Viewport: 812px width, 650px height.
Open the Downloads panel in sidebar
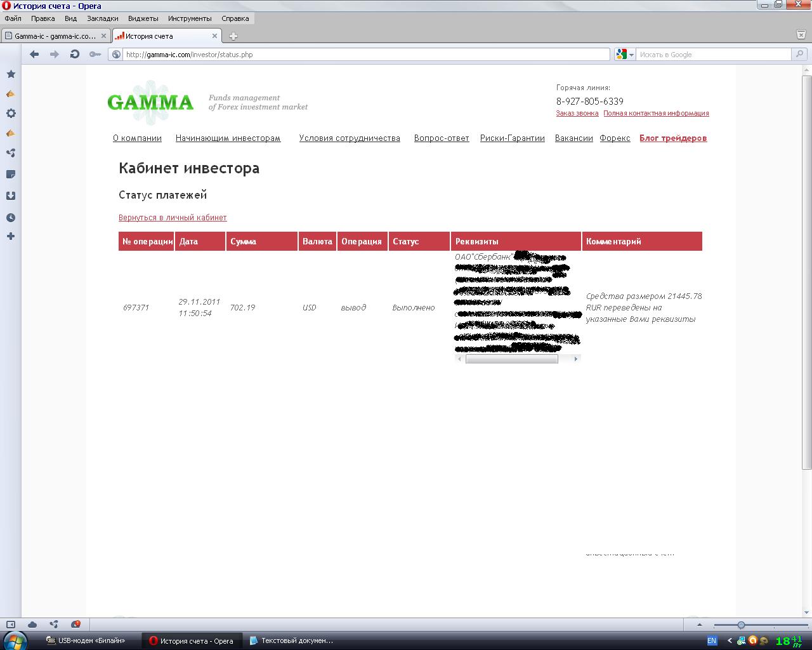(x=11, y=196)
